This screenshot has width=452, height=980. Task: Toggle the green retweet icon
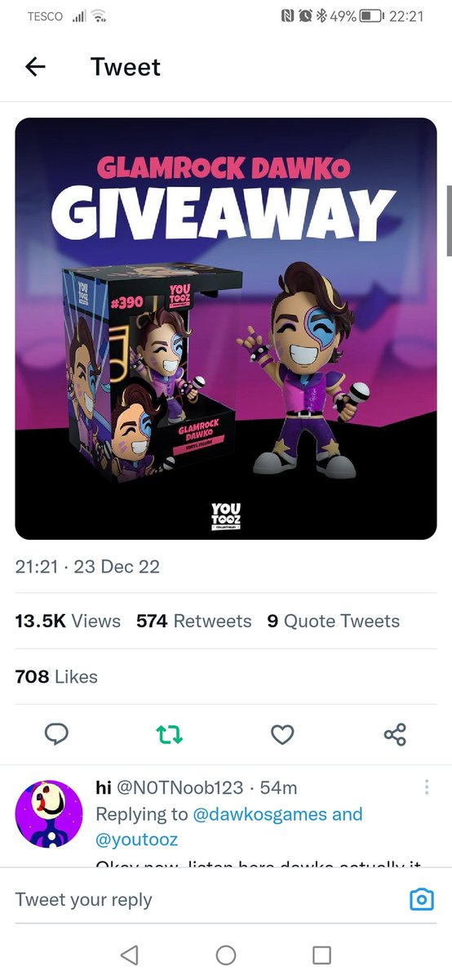coord(170,735)
